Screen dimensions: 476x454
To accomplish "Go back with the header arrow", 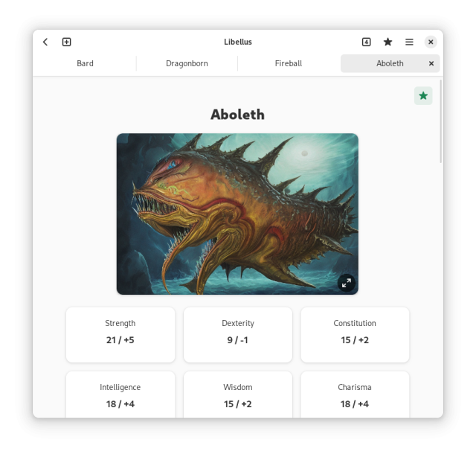I will (45, 42).
